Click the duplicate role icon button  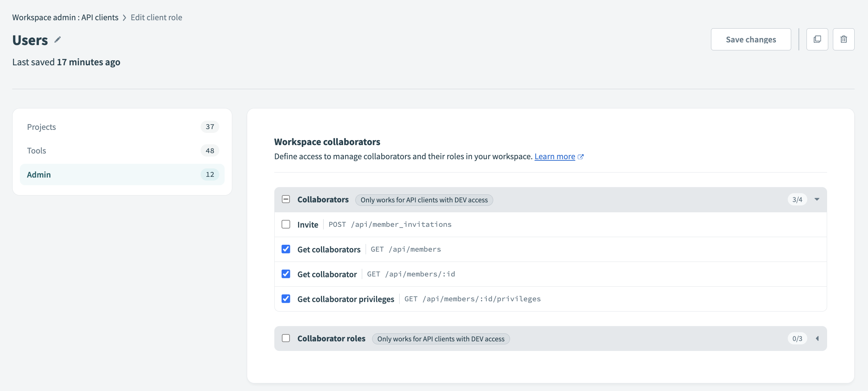[x=817, y=39]
